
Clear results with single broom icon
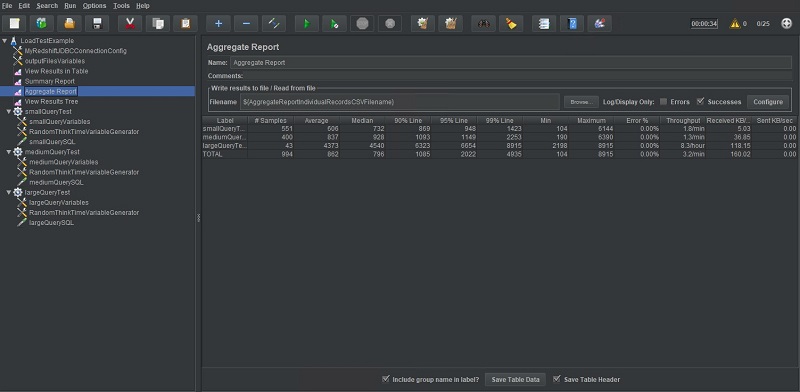tap(422, 23)
